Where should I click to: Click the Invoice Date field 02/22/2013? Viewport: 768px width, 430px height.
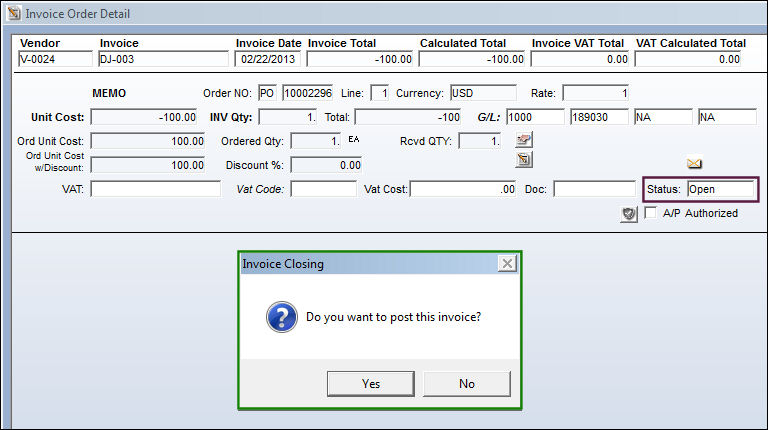click(267, 59)
